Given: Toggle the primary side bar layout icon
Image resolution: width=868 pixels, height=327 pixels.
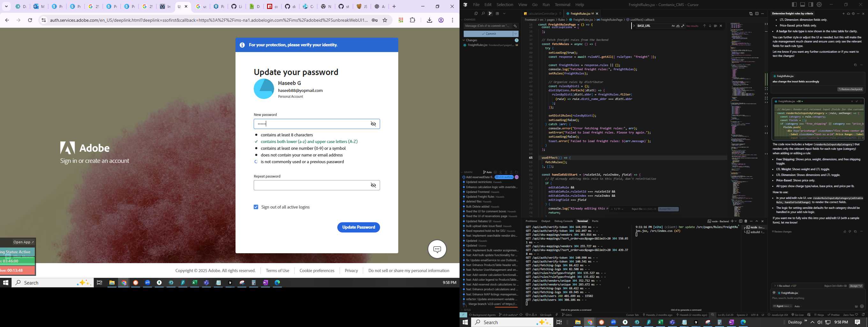Looking at the screenshot, I should pyautogui.click(x=794, y=5).
